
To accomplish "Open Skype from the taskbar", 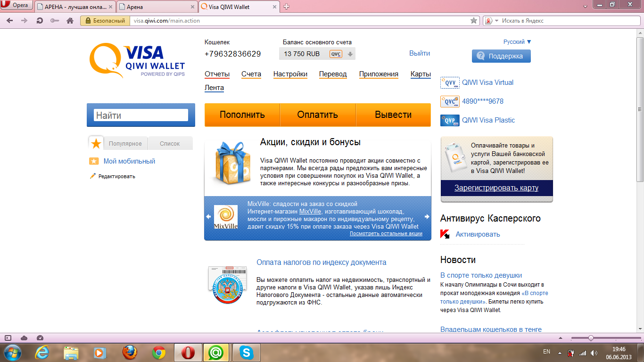I will (x=246, y=353).
